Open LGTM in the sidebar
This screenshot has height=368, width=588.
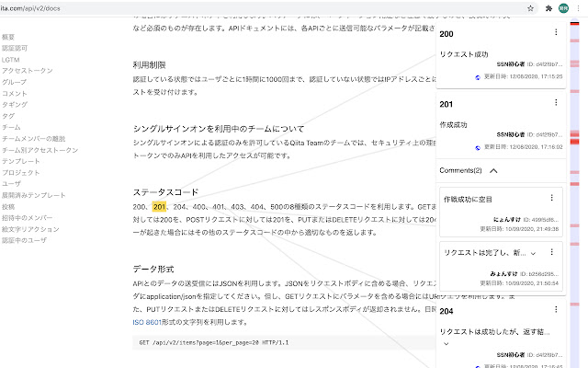click(10, 60)
